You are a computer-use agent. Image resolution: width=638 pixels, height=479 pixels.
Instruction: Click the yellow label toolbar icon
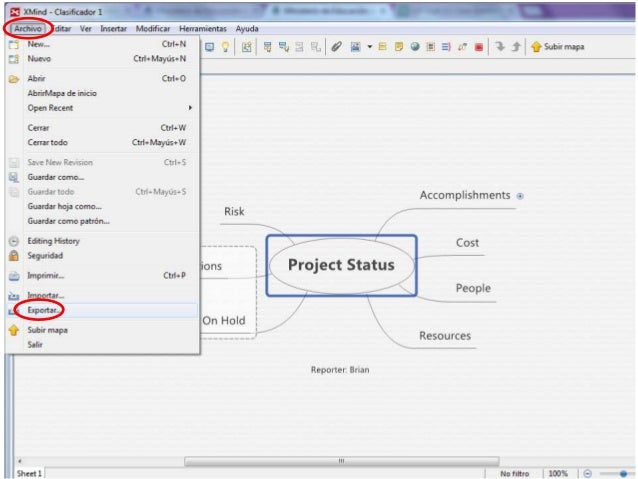click(x=382, y=47)
